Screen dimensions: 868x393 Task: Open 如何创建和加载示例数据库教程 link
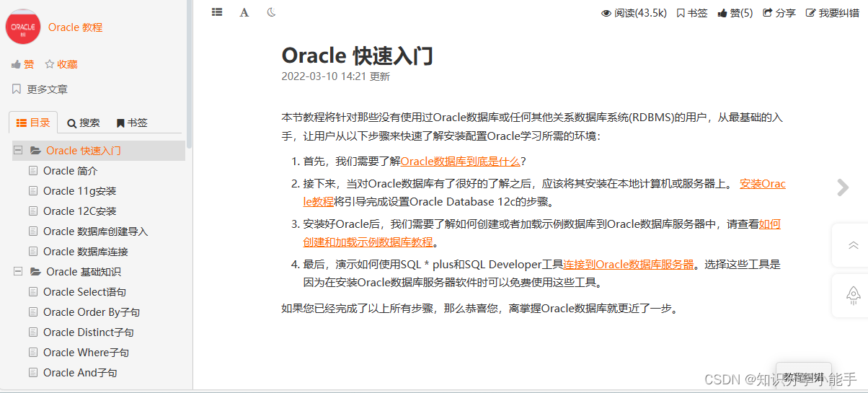(x=368, y=242)
